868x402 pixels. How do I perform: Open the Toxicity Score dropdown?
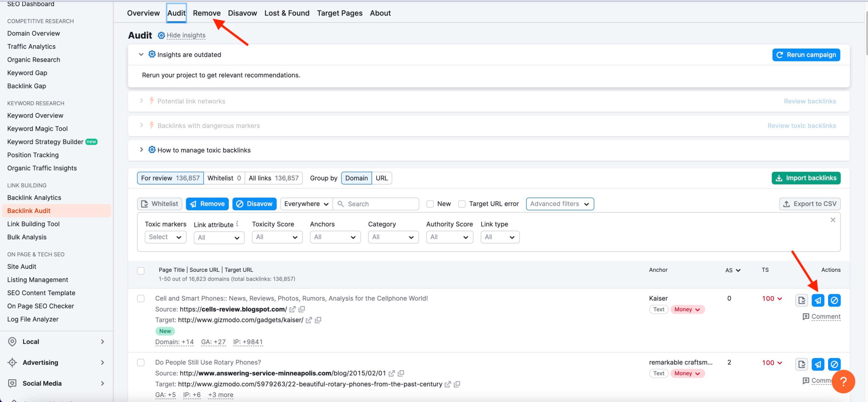[277, 237]
